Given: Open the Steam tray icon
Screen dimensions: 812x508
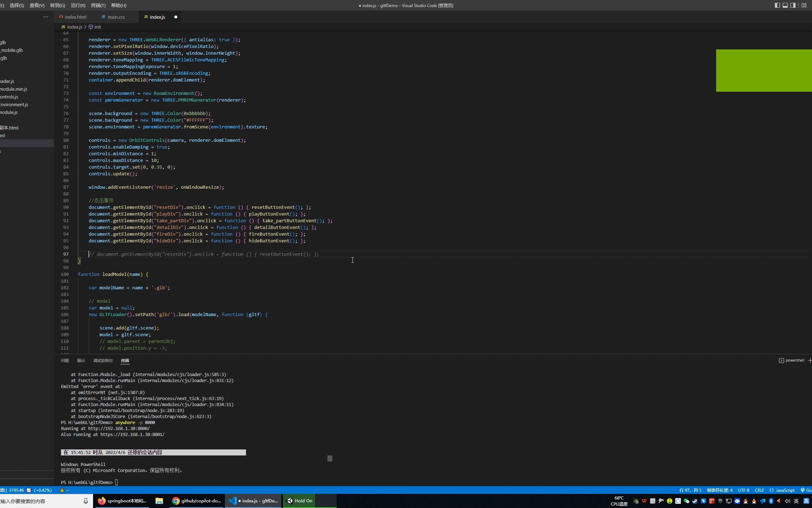Looking at the screenshot, I should (x=695, y=501).
